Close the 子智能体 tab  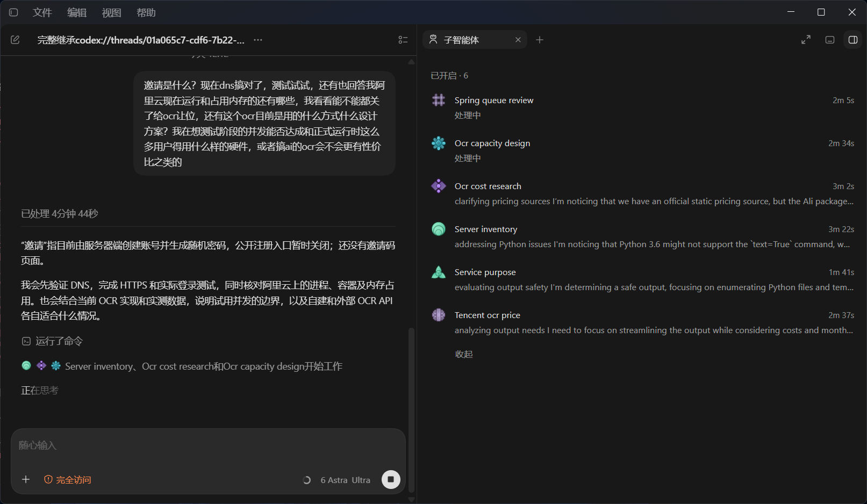pos(518,40)
